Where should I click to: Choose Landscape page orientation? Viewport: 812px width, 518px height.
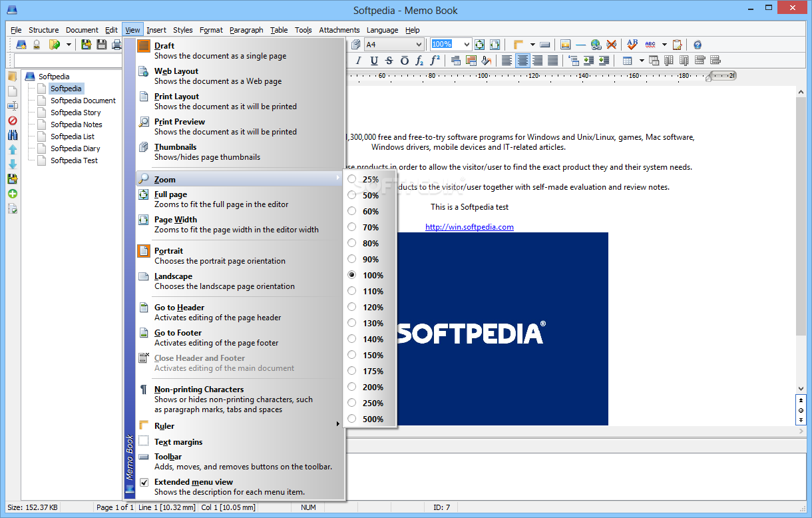pyautogui.click(x=239, y=281)
